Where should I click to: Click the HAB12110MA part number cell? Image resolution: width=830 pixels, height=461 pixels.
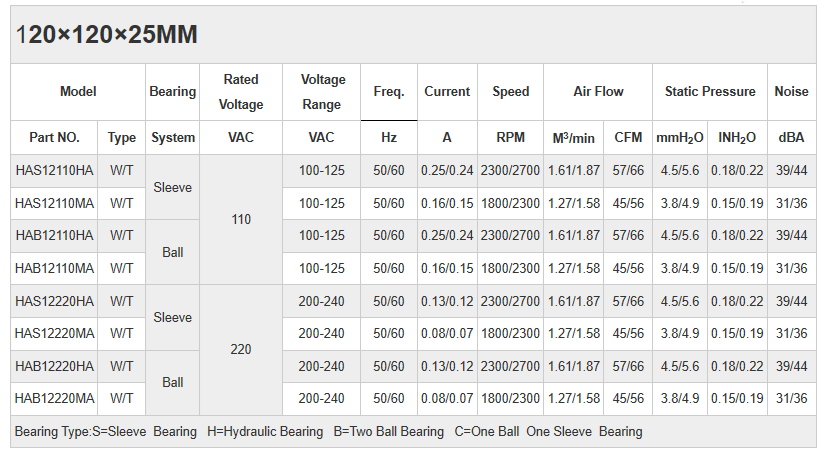pyautogui.click(x=55, y=269)
